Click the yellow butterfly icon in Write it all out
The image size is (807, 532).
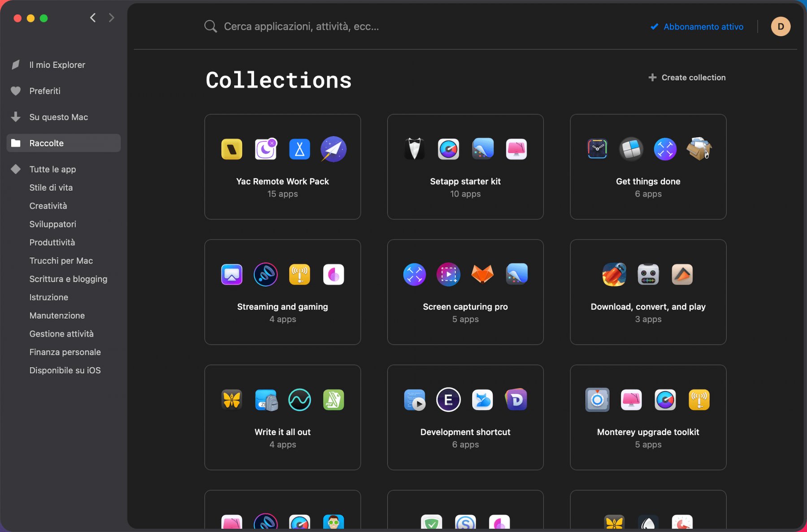232,400
